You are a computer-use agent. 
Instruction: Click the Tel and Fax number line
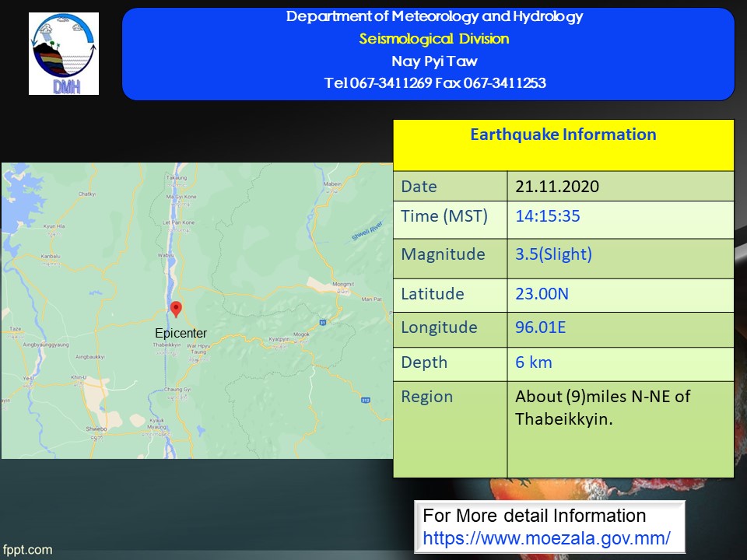[434, 83]
